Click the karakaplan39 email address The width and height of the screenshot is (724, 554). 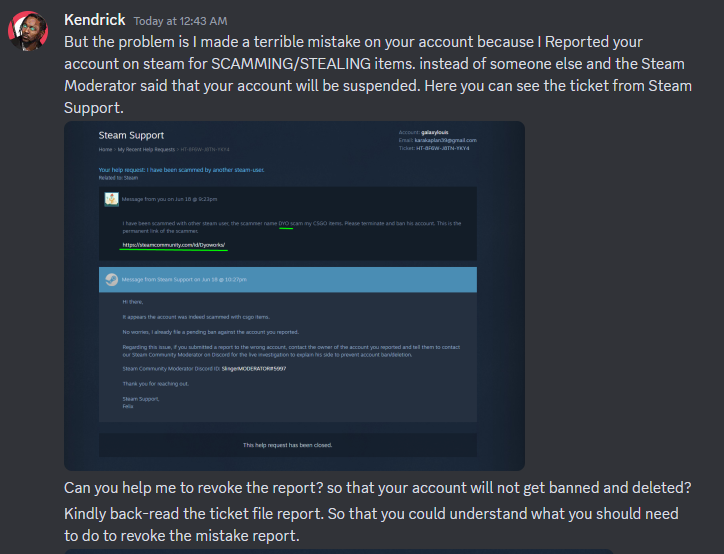pos(446,140)
